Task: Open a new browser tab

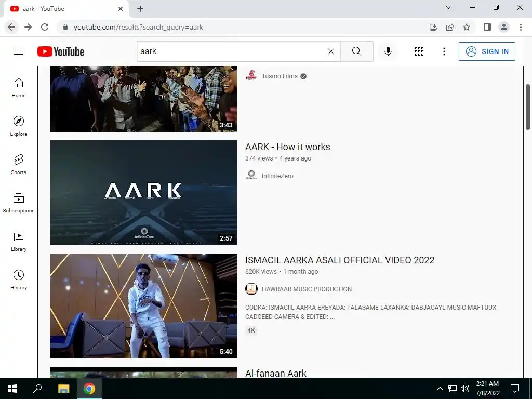Action: 140,9
